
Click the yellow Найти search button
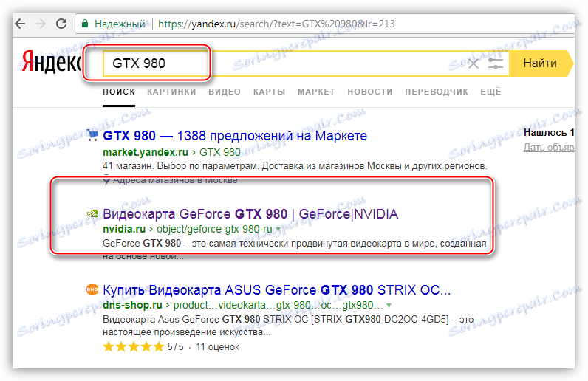point(540,63)
